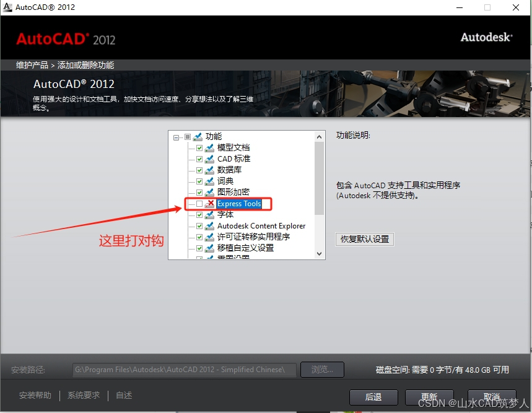Uncheck the 移植自定义设置 checkbox
This screenshot has height=413, width=532.
pyautogui.click(x=199, y=248)
